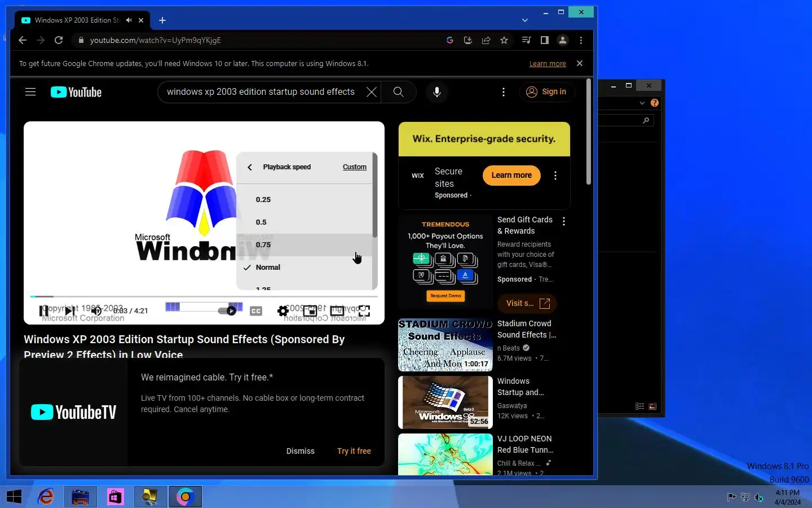The width and height of the screenshot is (812, 508).
Task: Open the Chrome profile icon
Action: click(x=563, y=40)
